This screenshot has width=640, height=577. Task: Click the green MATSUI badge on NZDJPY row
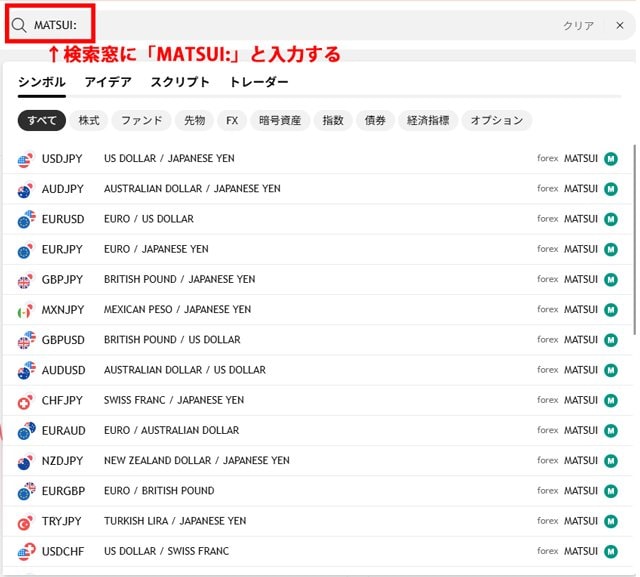coord(611,461)
